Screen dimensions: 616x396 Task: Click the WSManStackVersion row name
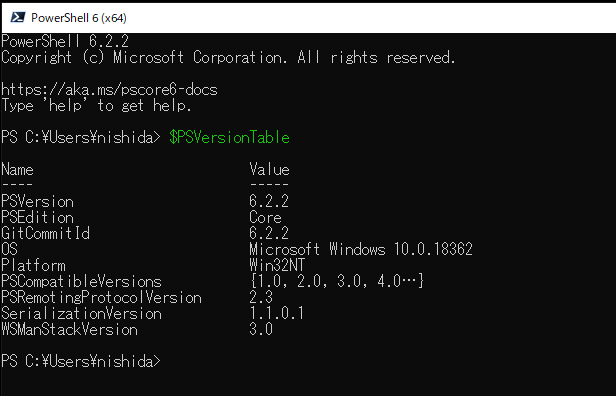click(70, 330)
